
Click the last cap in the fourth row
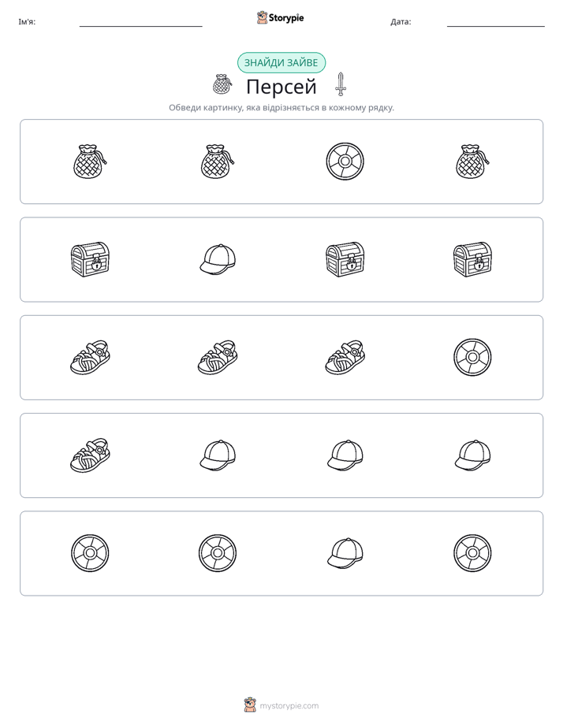(472, 455)
